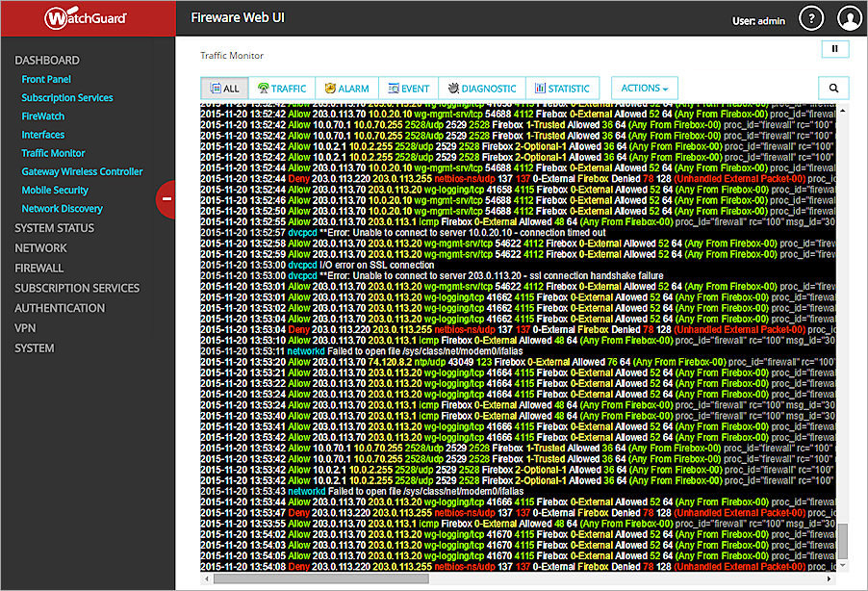The image size is (868, 591).
Task: Open the ACTIONS dropdown
Action: click(x=644, y=88)
